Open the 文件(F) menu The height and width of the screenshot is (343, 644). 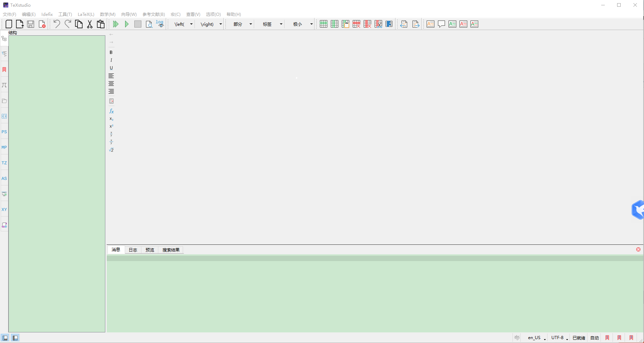(x=10, y=14)
